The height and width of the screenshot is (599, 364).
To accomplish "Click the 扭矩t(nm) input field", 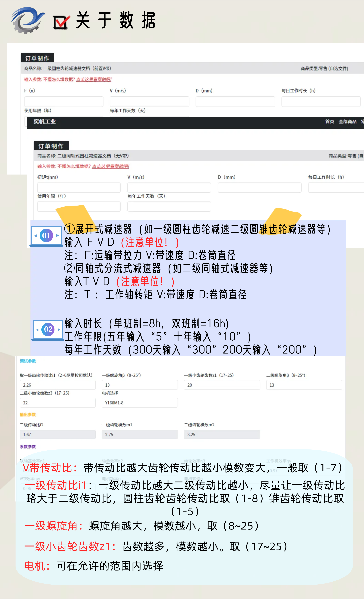I will pos(79,188).
